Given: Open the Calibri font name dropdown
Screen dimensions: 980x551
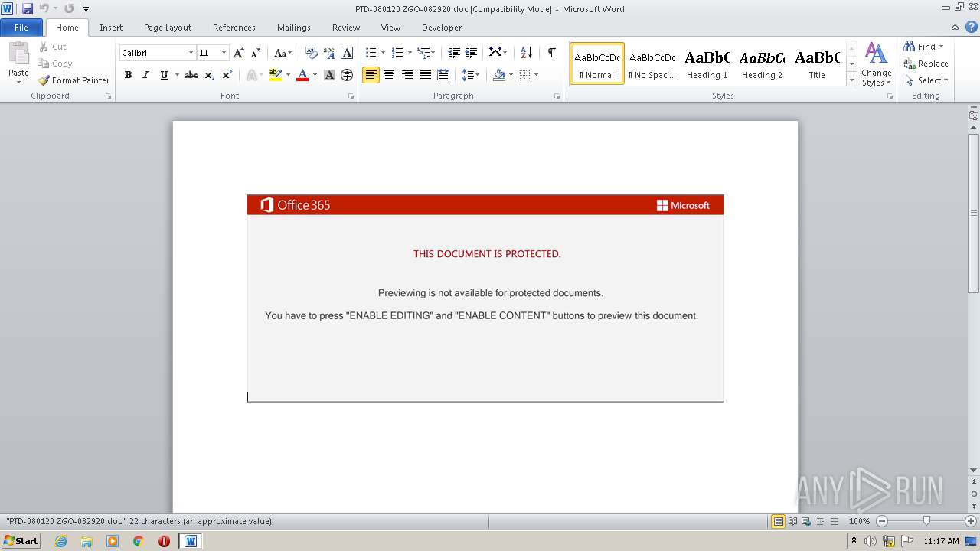Looking at the screenshot, I should tap(191, 53).
